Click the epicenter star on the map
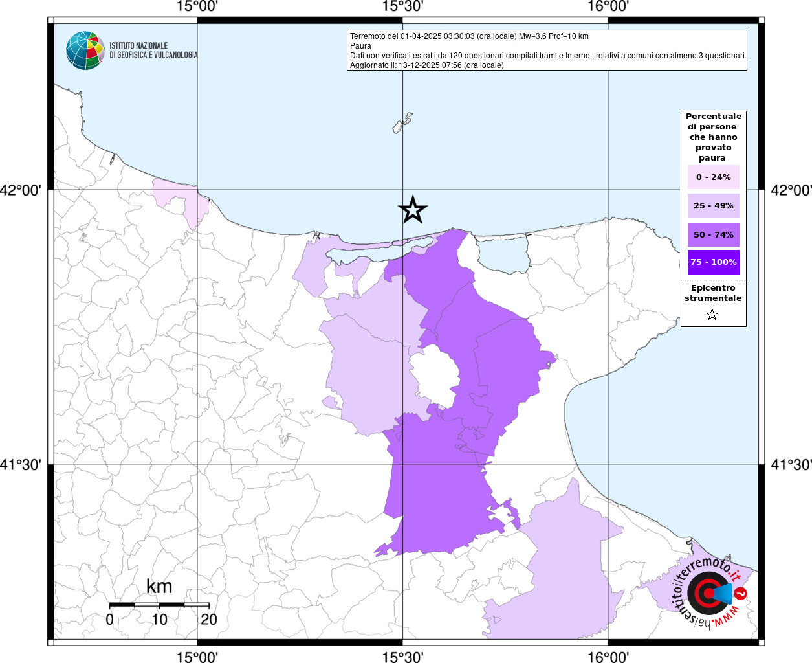 pyautogui.click(x=413, y=210)
